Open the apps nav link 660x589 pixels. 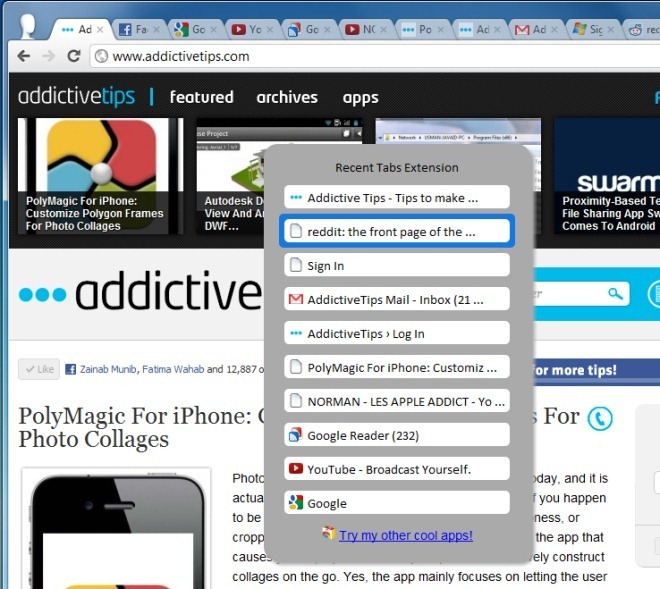[x=360, y=98]
